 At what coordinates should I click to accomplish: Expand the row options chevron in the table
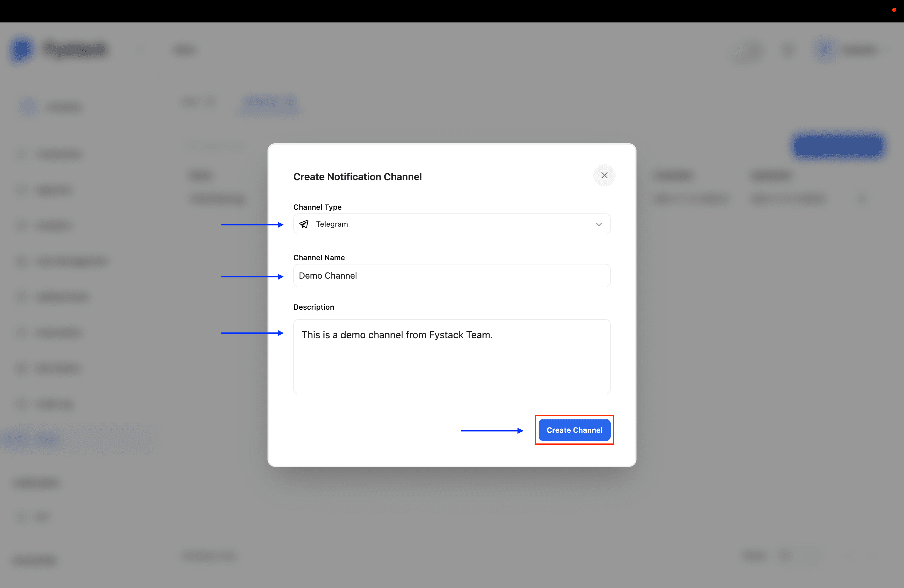point(862,198)
